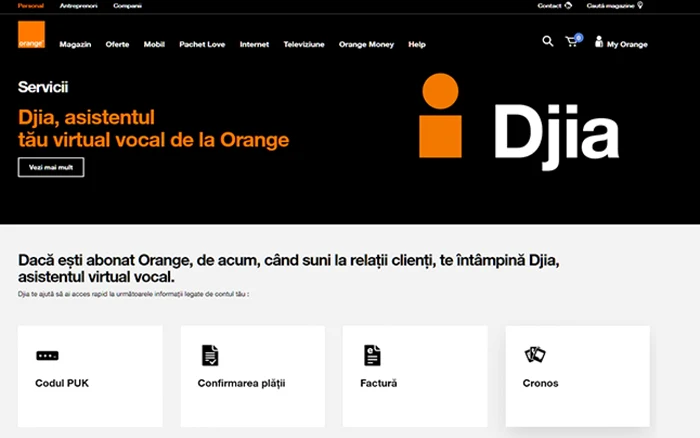This screenshot has width=700, height=438.
Task: Open the Cronos card title
Action: pyautogui.click(x=540, y=383)
